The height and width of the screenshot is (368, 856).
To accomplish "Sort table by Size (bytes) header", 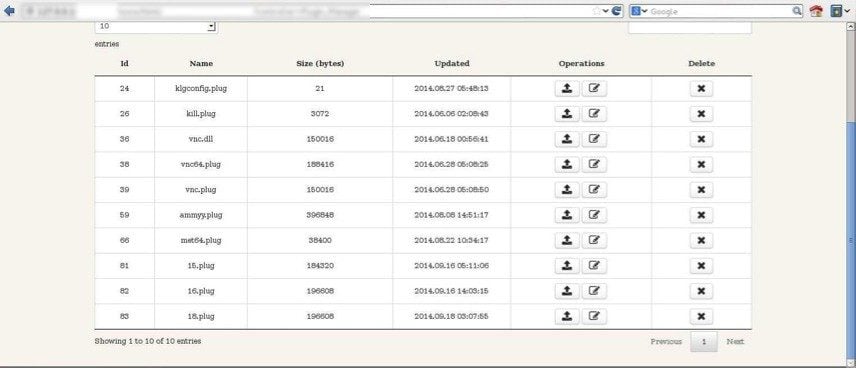I will point(320,63).
